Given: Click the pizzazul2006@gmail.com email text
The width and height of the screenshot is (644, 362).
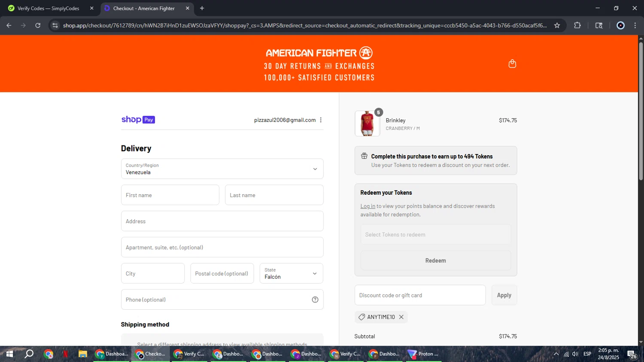Looking at the screenshot, I should point(285,120).
